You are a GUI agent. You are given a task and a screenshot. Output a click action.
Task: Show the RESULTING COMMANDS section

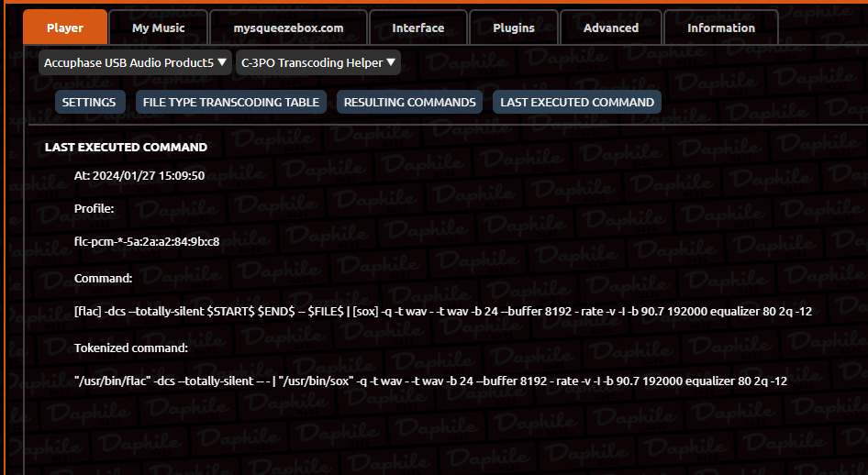[x=409, y=102]
